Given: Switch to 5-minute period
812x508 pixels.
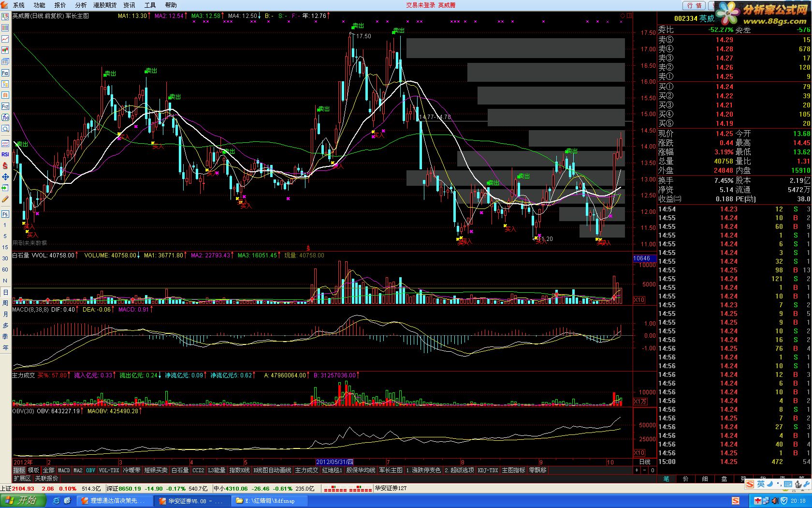Looking at the screenshot, I should tap(5, 236).
